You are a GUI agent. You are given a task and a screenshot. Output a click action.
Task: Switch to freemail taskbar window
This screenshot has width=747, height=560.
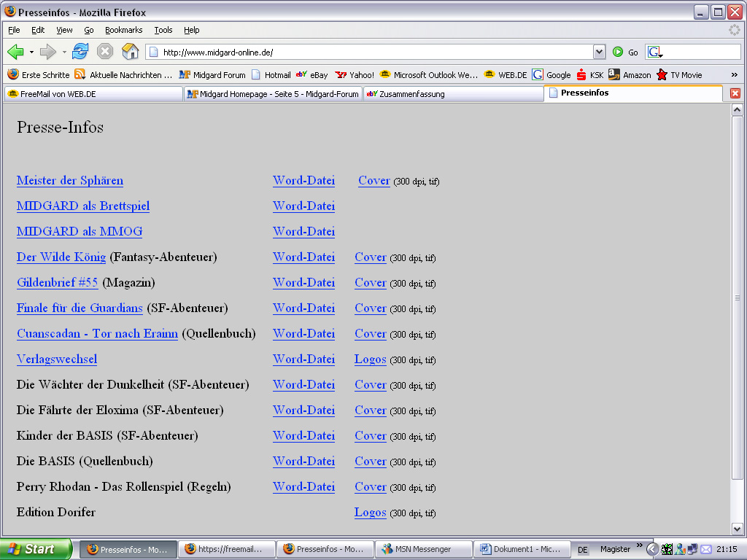coord(227,549)
